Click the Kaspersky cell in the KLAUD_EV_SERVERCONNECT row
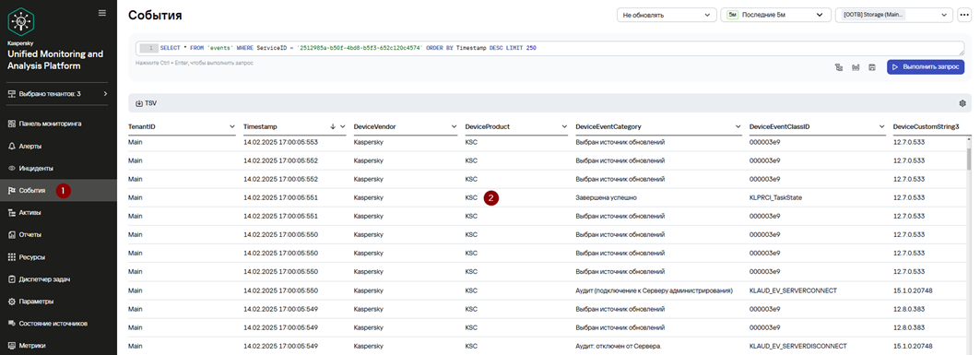The image size is (980, 355). click(x=368, y=290)
